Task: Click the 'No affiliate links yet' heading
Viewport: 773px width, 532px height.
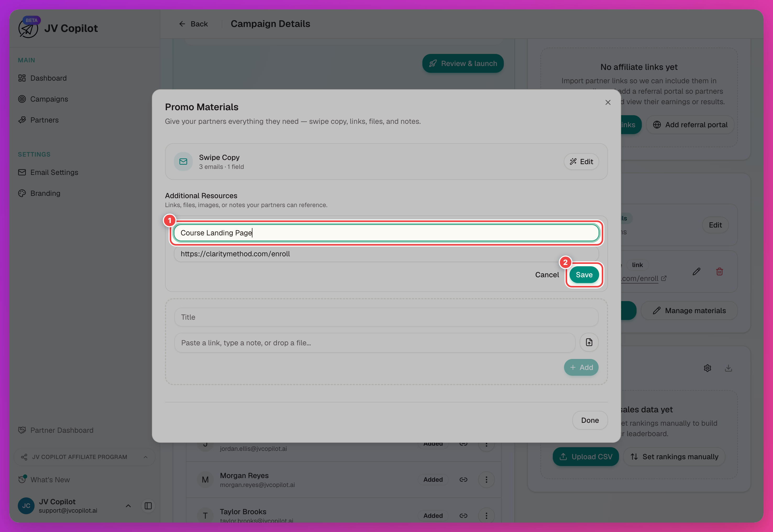Action: point(639,67)
